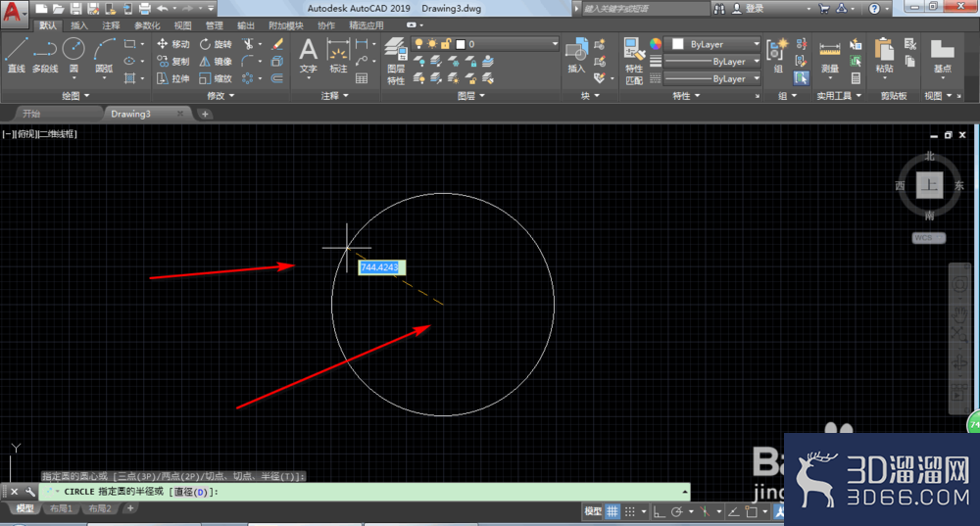Toggle polar tracking in status bar
The width and height of the screenshot is (980, 526).
[677, 511]
